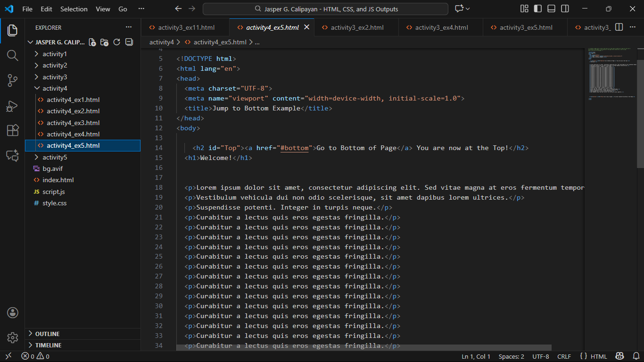Collapse all folders in Explorer
Image resolution: width=644 pixels, height=362 pixels.
click(129, 42)
